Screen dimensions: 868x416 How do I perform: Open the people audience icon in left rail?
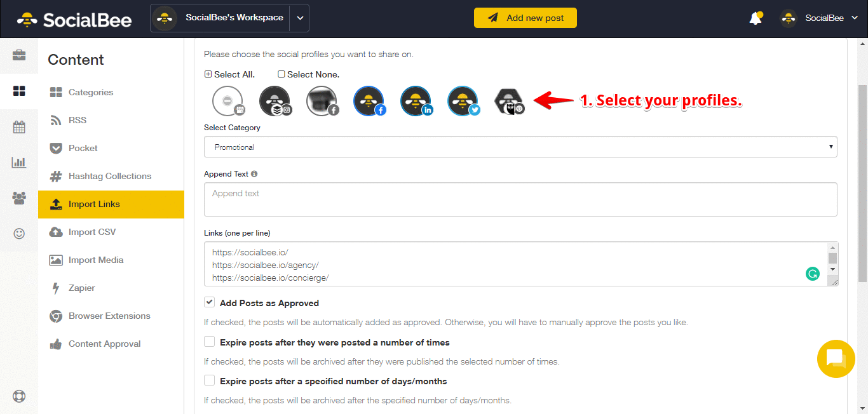19,198
